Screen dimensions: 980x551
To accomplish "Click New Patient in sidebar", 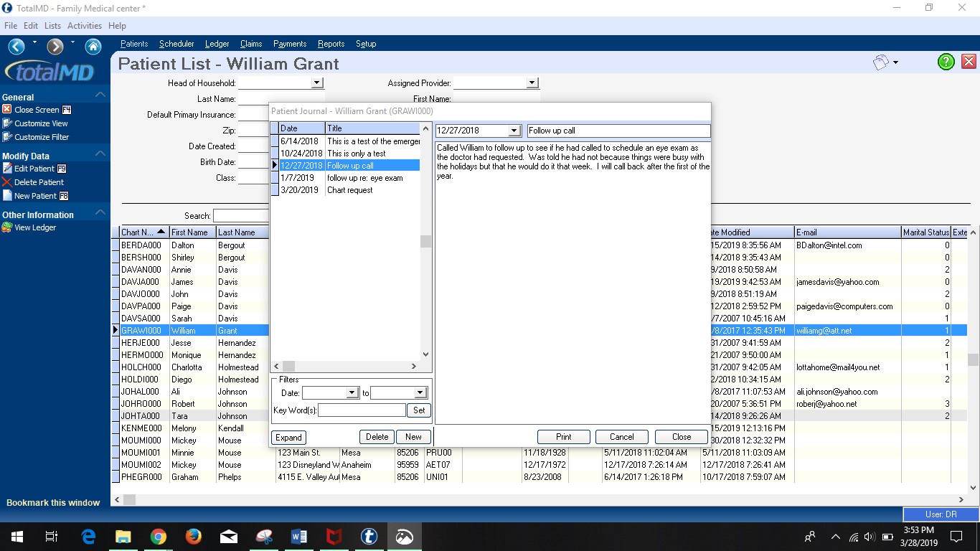I will [x=36, y=196].
